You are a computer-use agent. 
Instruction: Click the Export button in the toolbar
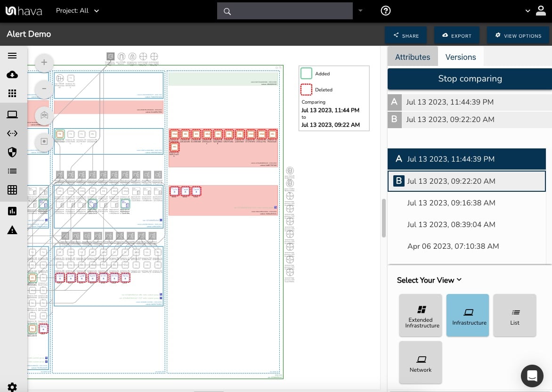point(456,35)
